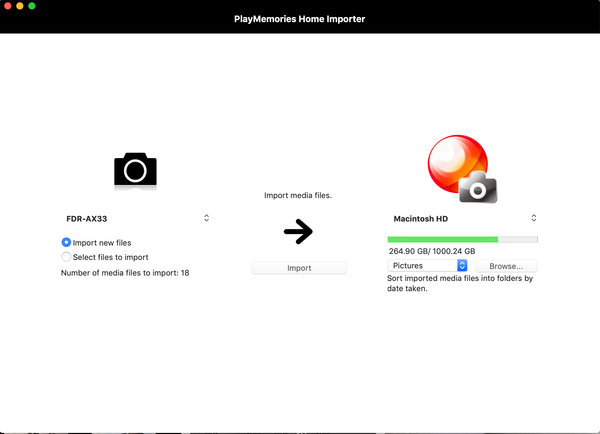
Task: Click the black right arrow icon
Action: (x=298, y=231)
